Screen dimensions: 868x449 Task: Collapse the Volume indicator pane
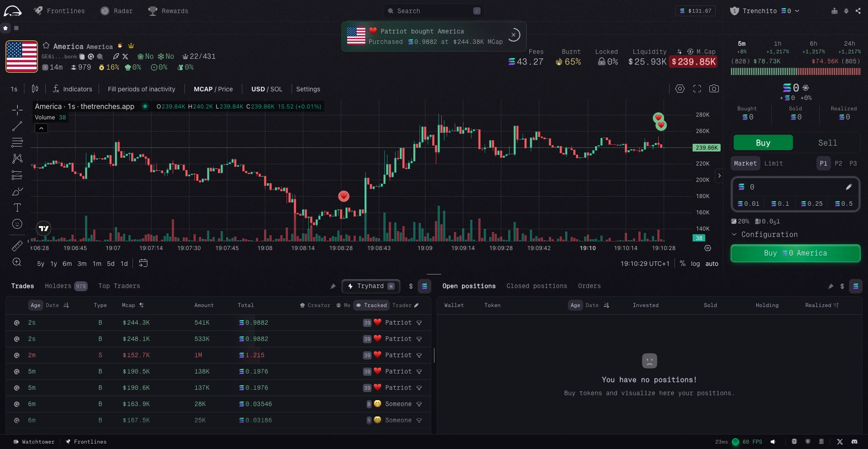coord(41,128)
